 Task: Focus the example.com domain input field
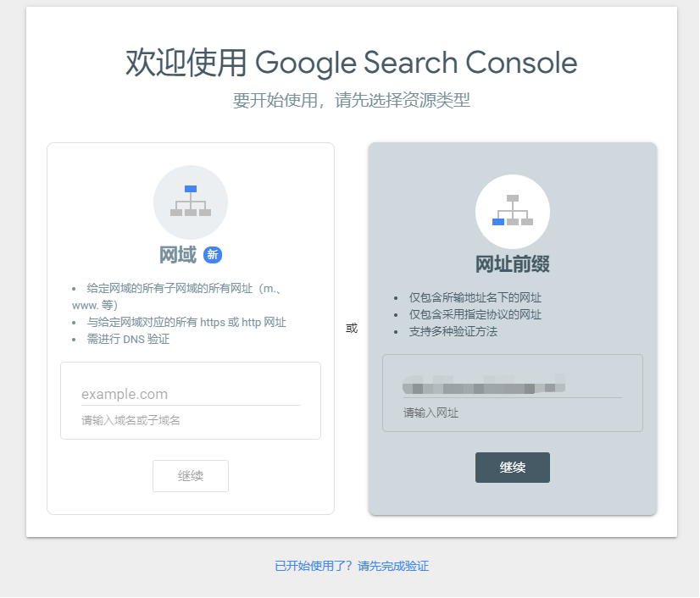pyautogui.click(x=190, y=394)
